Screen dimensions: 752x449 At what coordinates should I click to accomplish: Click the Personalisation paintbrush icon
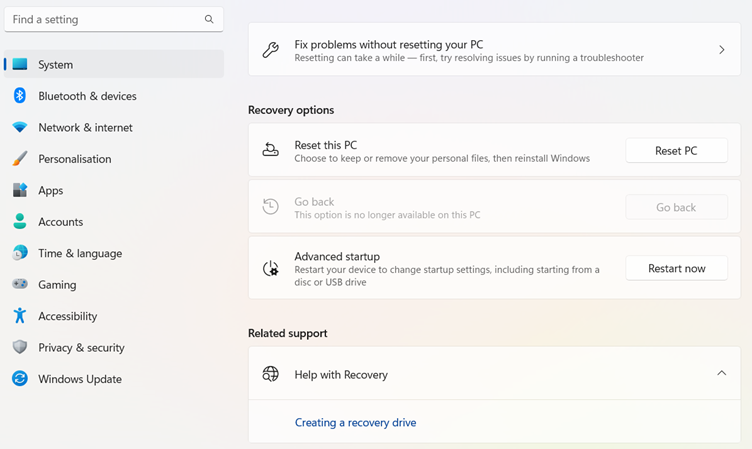pyautogui.click(x=20, y=158)
